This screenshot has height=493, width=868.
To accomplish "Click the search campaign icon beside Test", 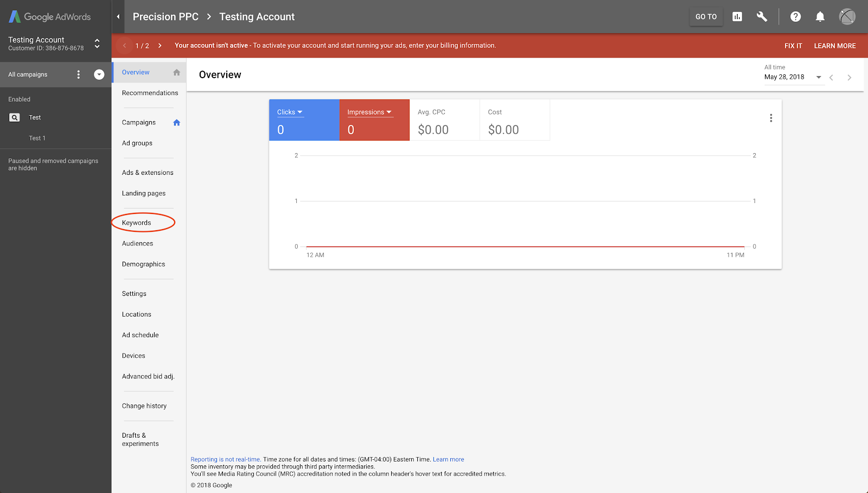I will pyautogui.click(x=15, y=117).
